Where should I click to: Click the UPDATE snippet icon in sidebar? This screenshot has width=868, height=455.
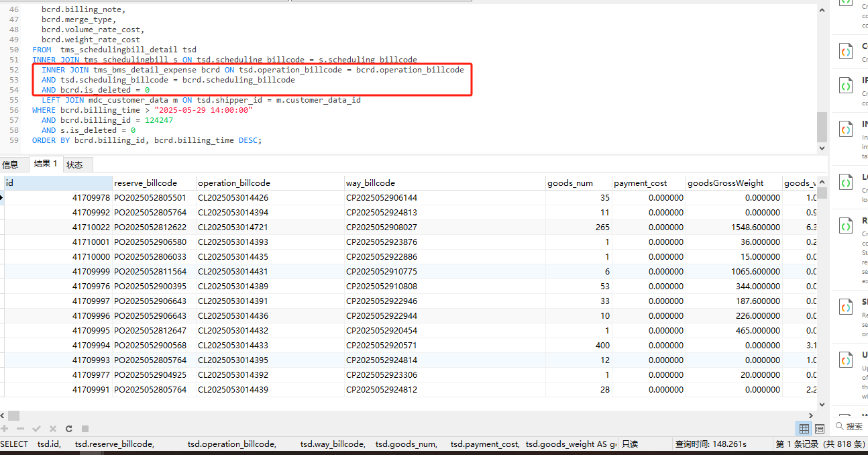pyautogui.click(x=847, y=361)
